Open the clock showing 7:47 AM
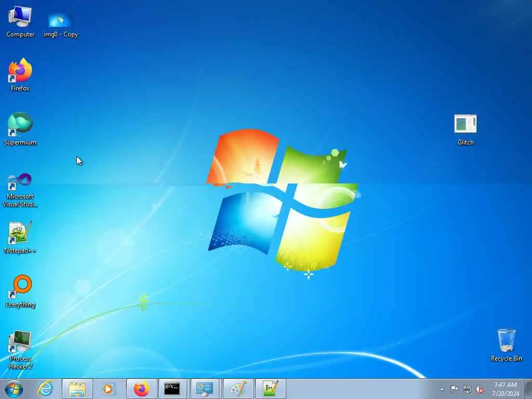 (x=506, y=389)
